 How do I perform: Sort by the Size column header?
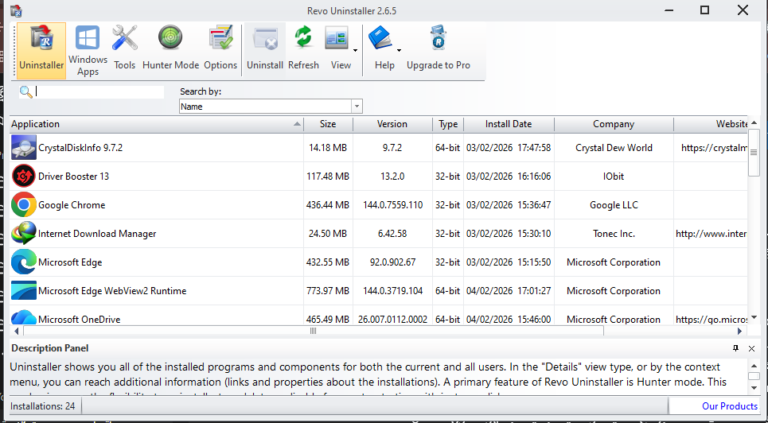tap(328, 124)
